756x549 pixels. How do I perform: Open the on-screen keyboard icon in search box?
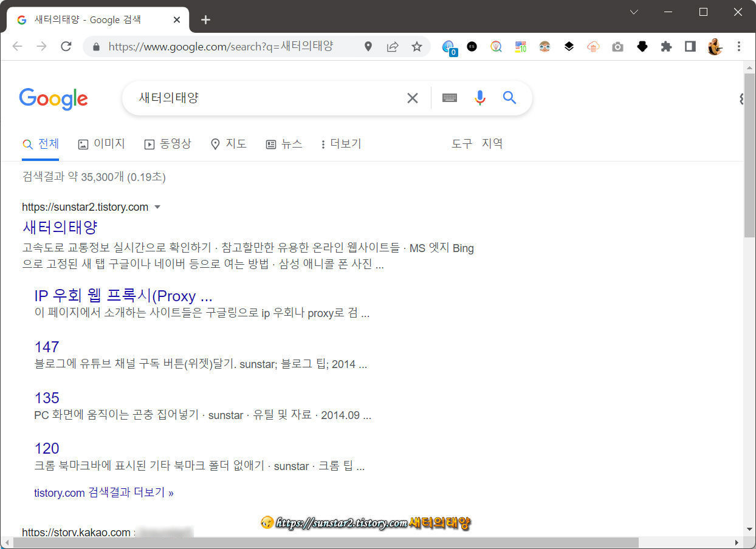(449, 98)
